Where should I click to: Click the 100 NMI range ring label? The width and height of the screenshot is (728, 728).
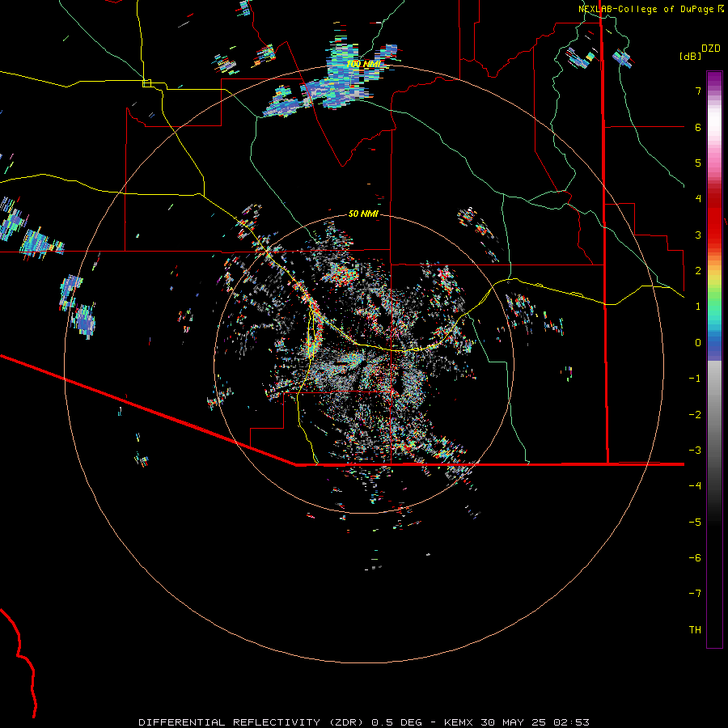coord(363,64)
